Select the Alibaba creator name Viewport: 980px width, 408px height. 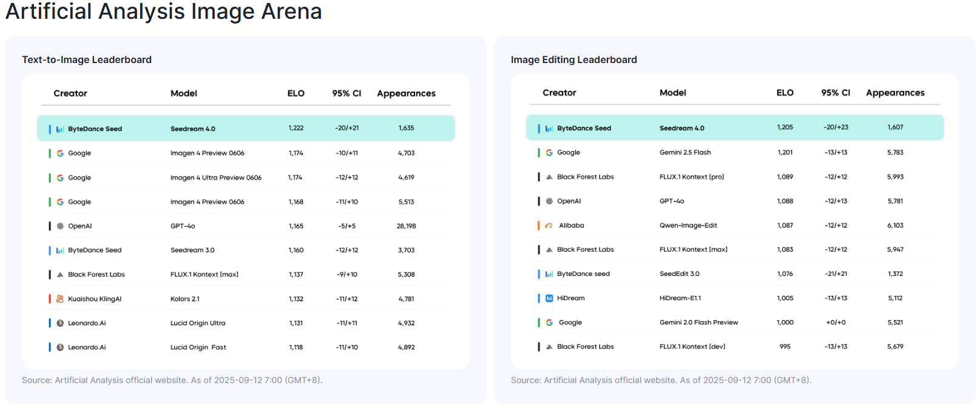(x=572, y=226)
